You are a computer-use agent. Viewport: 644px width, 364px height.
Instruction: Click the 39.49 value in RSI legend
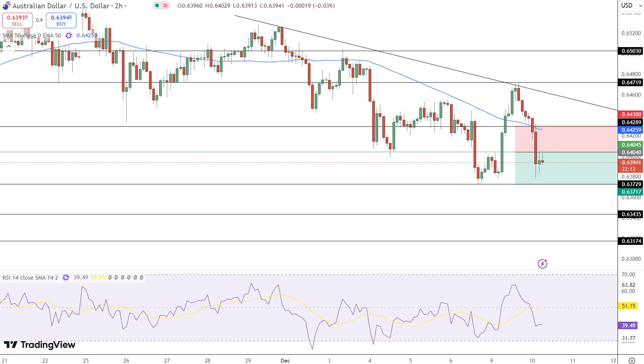click(81, 277)
